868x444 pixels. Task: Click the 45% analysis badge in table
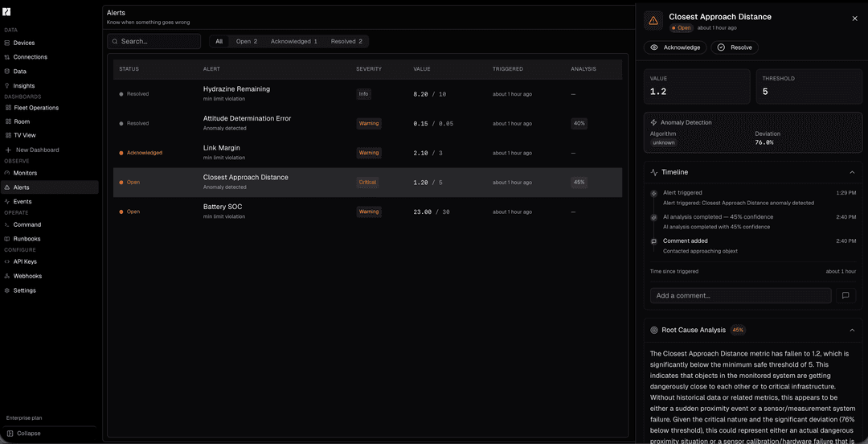pos(579,183)
